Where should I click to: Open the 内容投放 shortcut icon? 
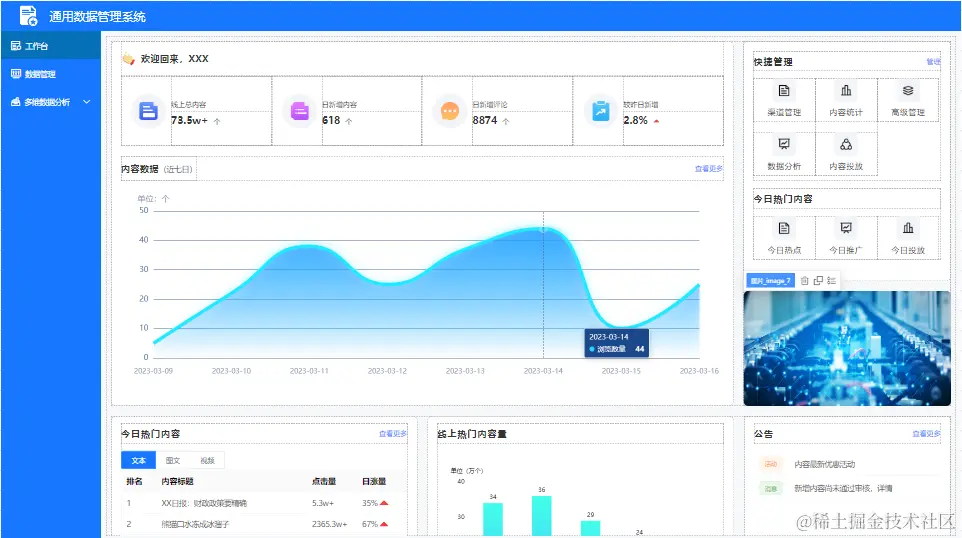point(846,144)
